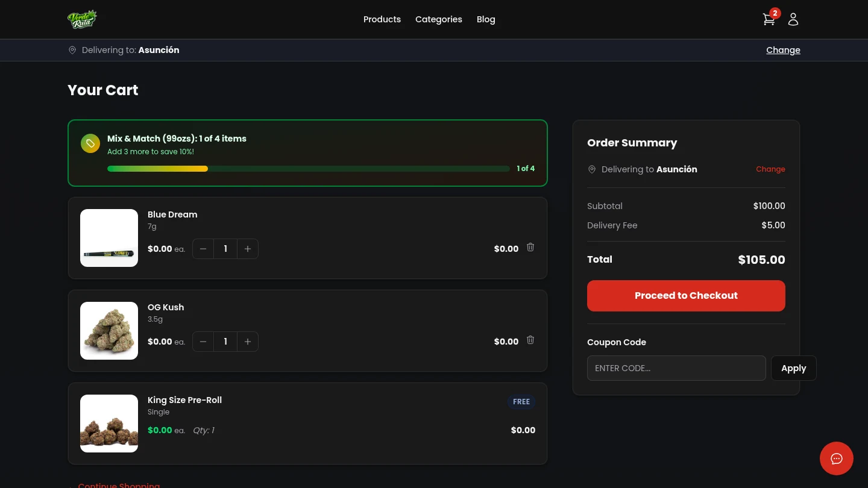Increase OG Kush quantity

point(248,342)
